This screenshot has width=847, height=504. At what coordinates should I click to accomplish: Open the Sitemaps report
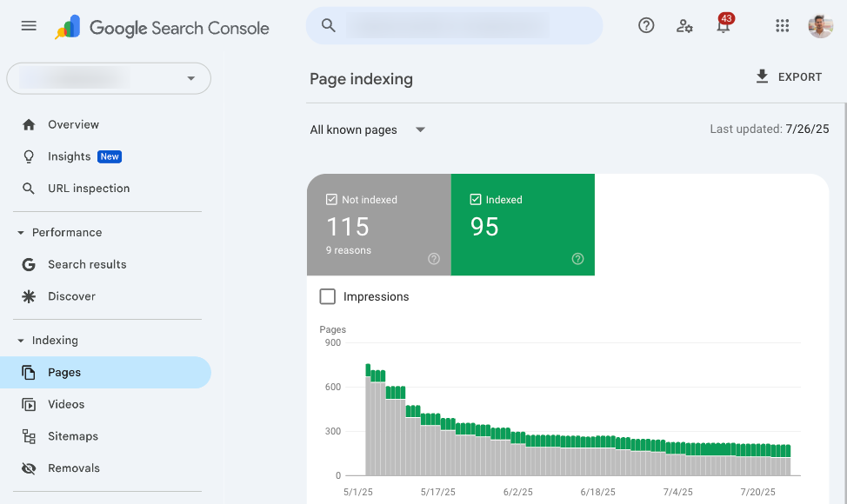(72, 435)
